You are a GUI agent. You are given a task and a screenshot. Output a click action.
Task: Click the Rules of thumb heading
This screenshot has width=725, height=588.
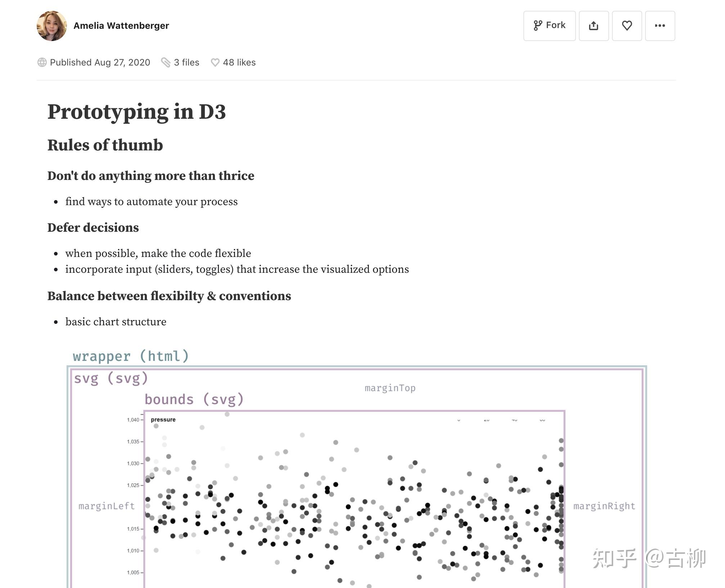(105, 145)
